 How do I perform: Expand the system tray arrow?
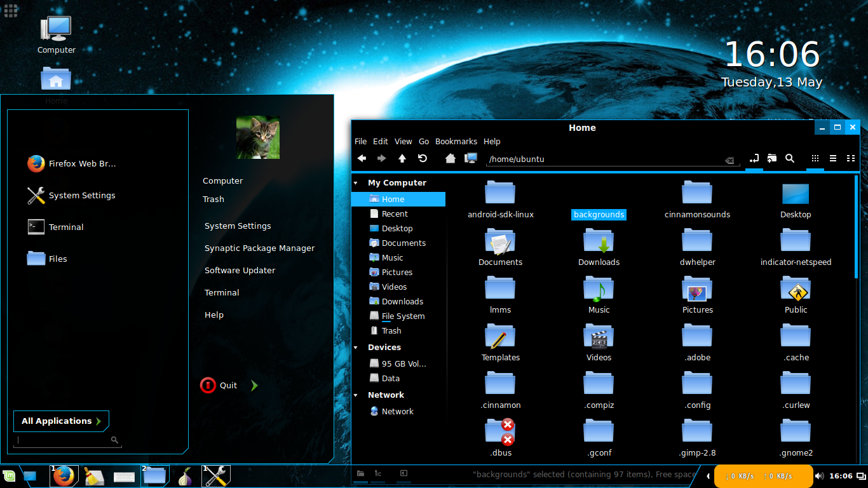(708, 476)
